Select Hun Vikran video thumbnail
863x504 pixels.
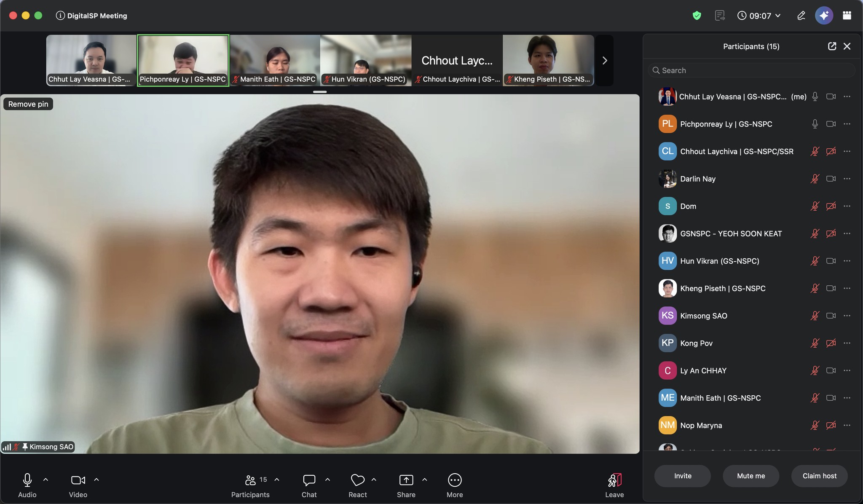click(x=366, y=60)
